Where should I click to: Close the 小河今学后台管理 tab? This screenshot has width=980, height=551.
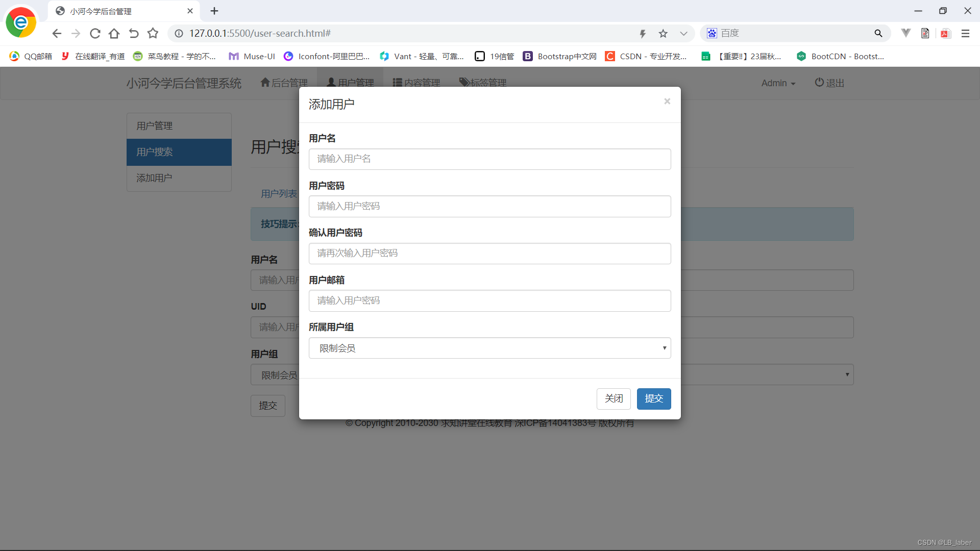tap(190, 11)
